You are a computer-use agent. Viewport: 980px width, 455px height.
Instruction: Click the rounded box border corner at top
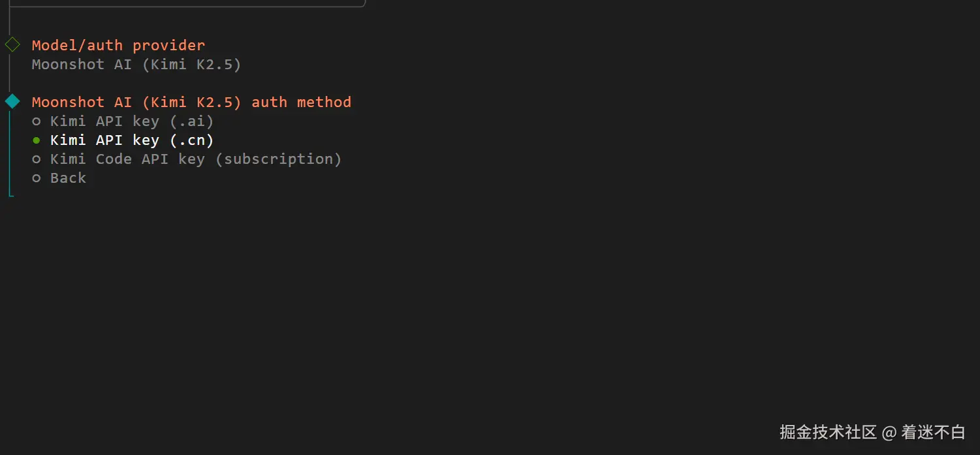pyautogui.click(x=363, y=4)
